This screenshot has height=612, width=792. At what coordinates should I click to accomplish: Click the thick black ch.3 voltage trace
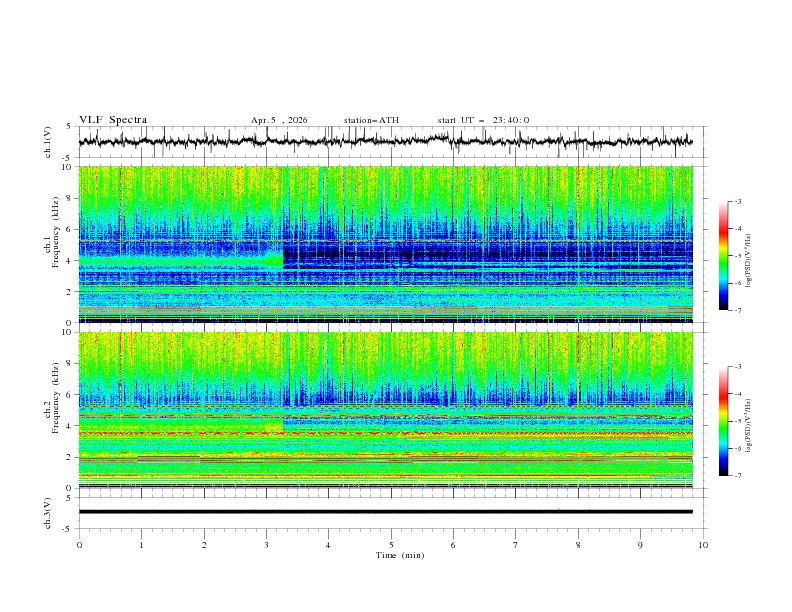coord(385,512)
